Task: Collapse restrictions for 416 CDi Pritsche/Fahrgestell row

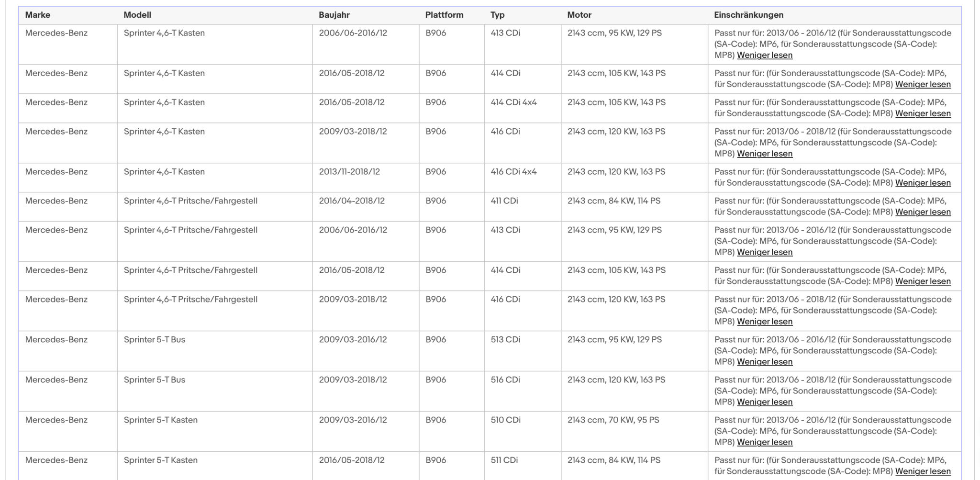Action: click(x=765, y=322)
